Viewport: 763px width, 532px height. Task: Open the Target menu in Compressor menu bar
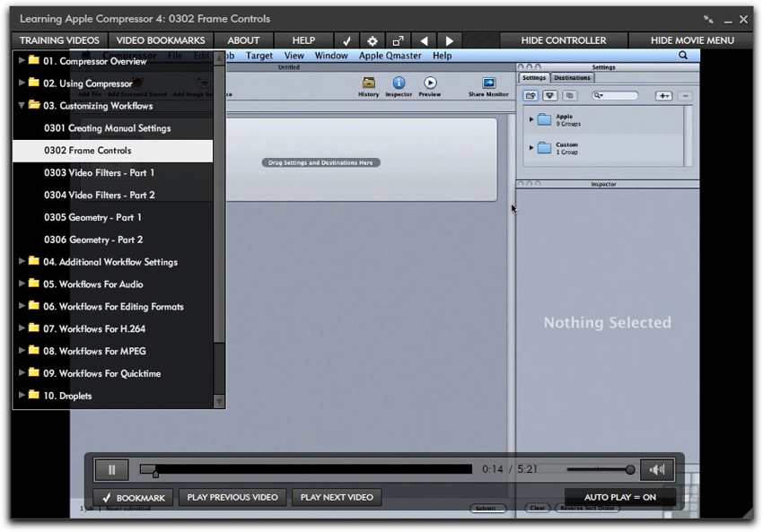(259, 56)
